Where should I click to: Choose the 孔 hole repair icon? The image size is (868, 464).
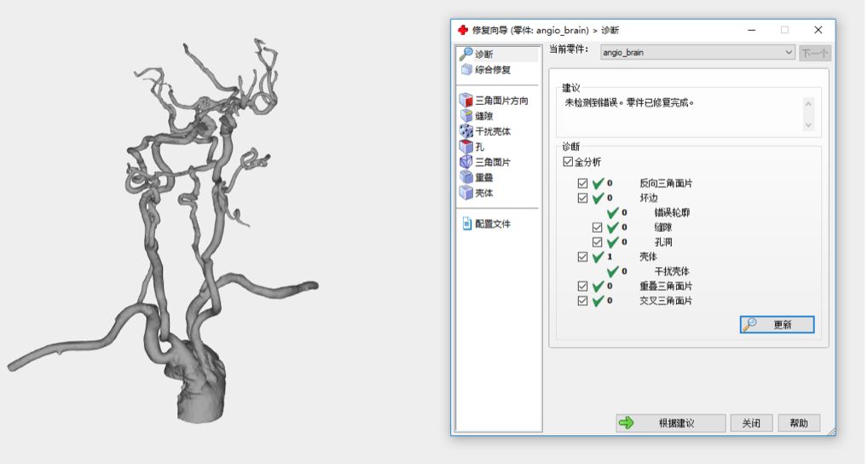tap(466, 147)
